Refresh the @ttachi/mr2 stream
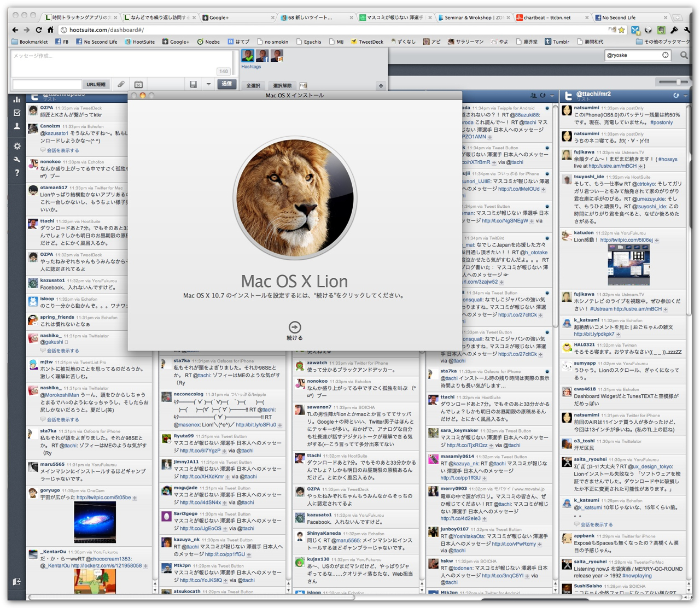Screen dimensions: 700x608 click(676, 96)
